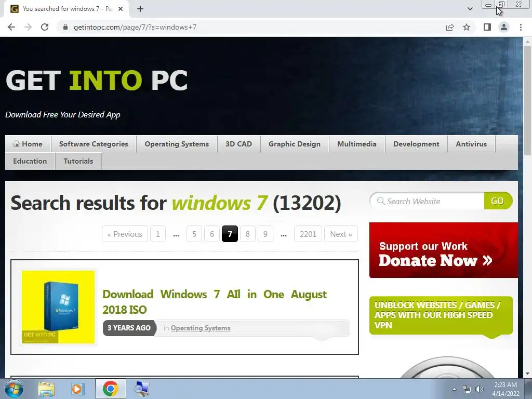Open the Tutorials menu item
This screenshot has width=532, height=399.
[78, 161]
